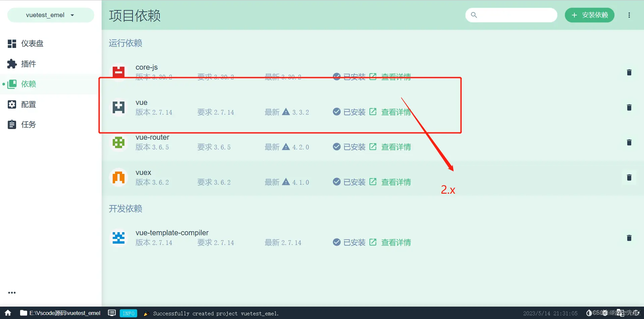The image size is (644, 319).
Task: Click the home icon in status bar
Action: [8, 313]
